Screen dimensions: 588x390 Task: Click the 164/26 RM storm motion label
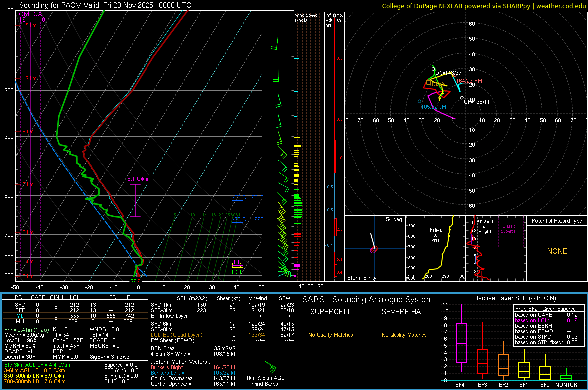(469, 81)
